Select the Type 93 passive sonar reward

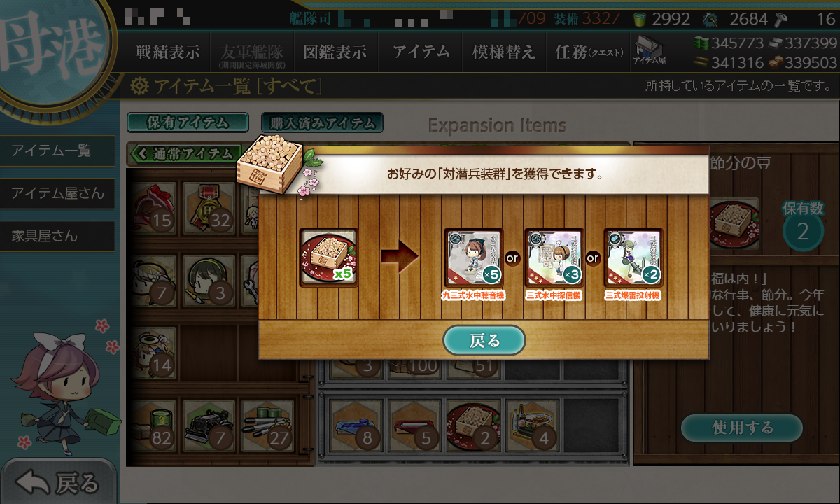click(474, 257)
